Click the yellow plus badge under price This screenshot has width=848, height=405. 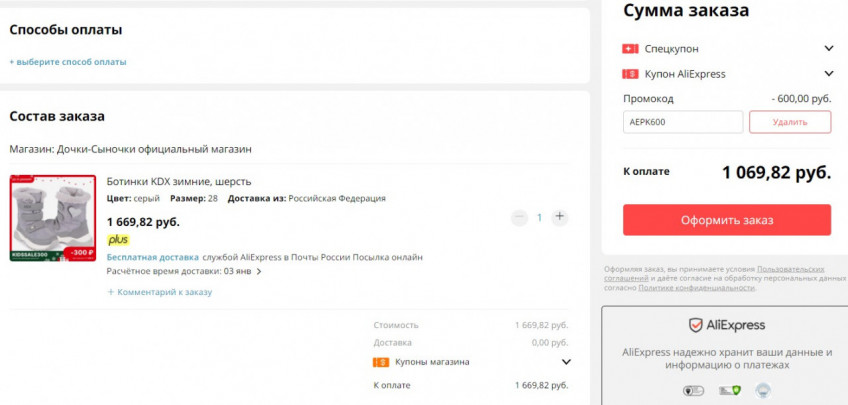point(118,240)
